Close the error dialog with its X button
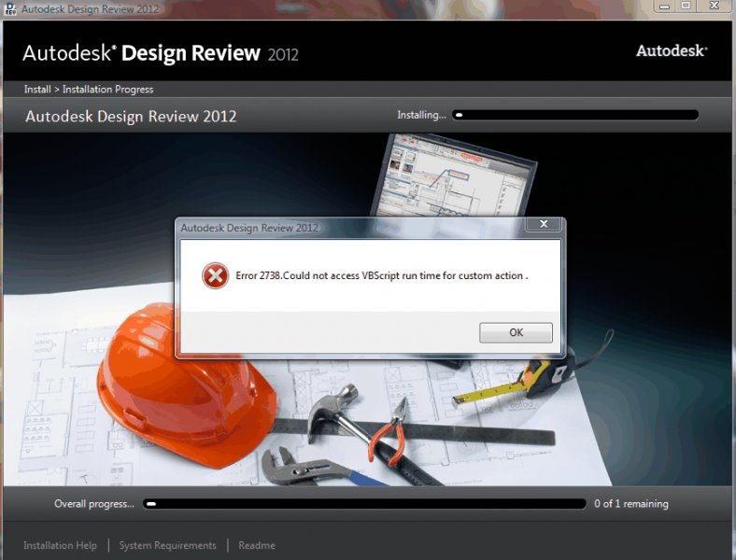Screen dimensions: 736x560 point(543,224)
